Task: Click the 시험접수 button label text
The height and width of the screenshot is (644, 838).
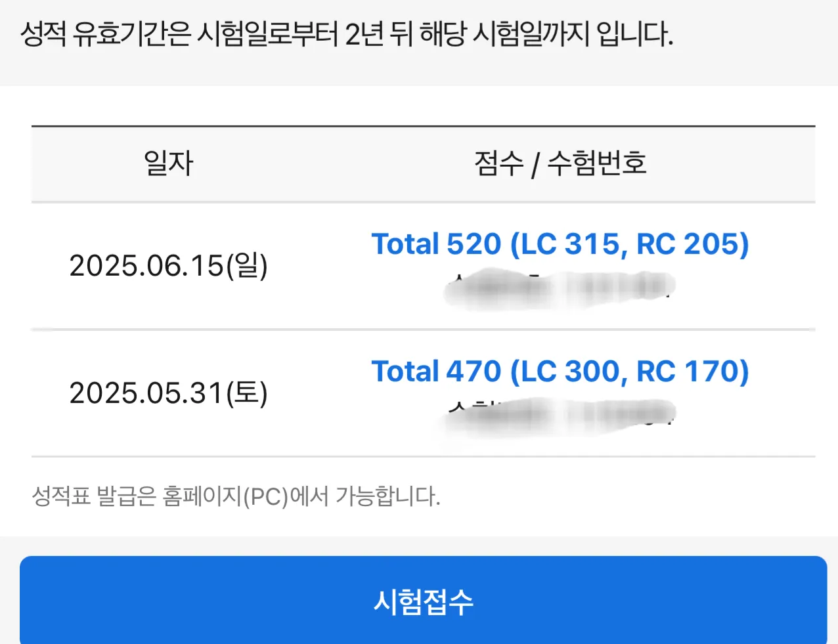Action: click(423, 600)
